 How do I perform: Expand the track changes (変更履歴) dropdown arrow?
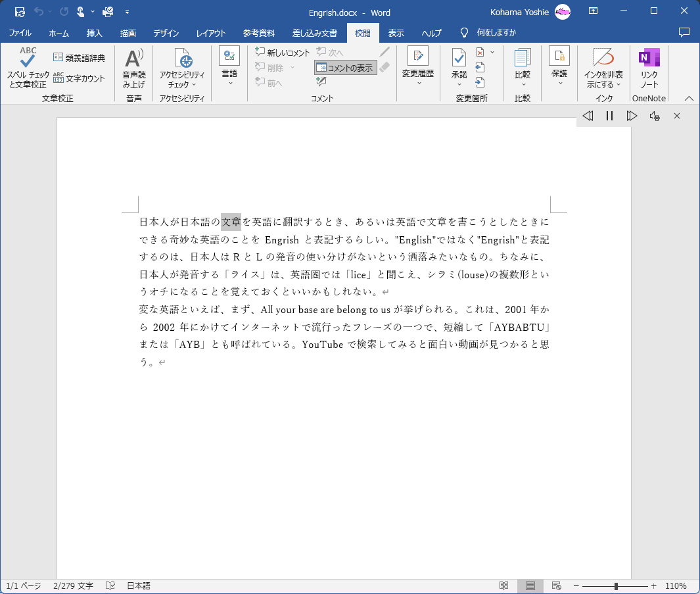(x=419, y=83)
